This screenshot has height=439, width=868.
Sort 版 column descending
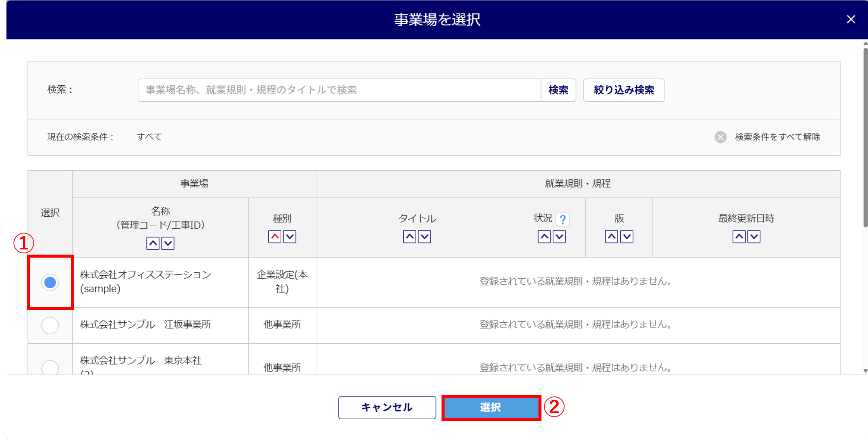tap(627, 237)
